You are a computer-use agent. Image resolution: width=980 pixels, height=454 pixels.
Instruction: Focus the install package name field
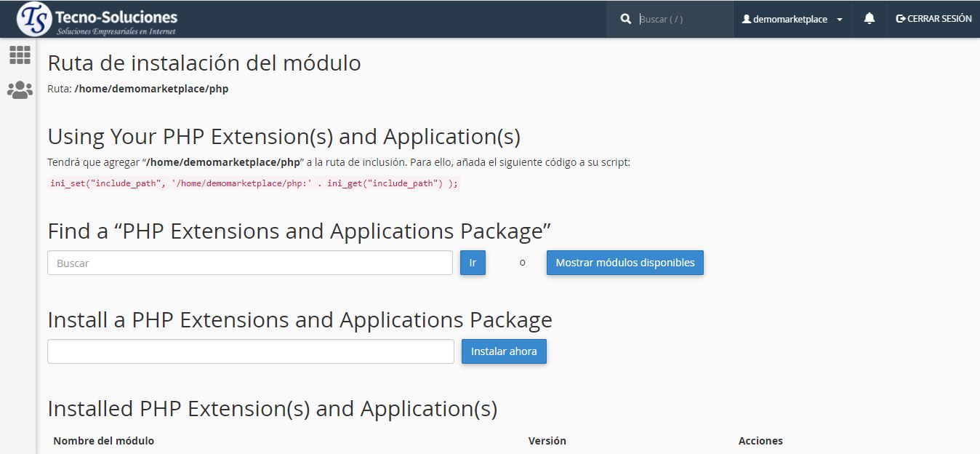point(250,351)
